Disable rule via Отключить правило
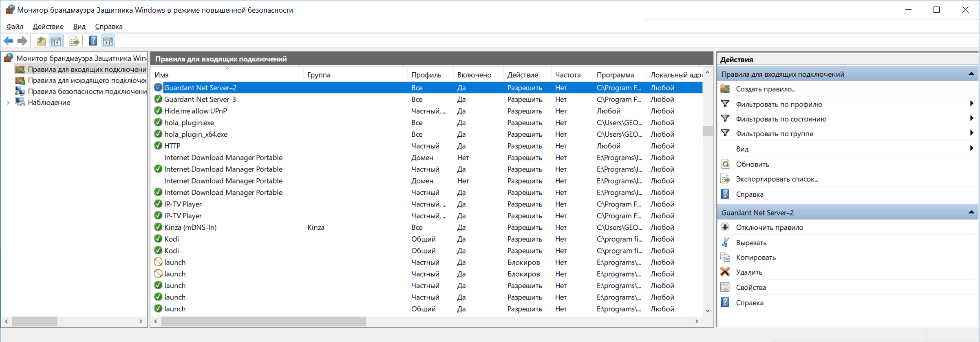980x342 pixels. (769, 227)
